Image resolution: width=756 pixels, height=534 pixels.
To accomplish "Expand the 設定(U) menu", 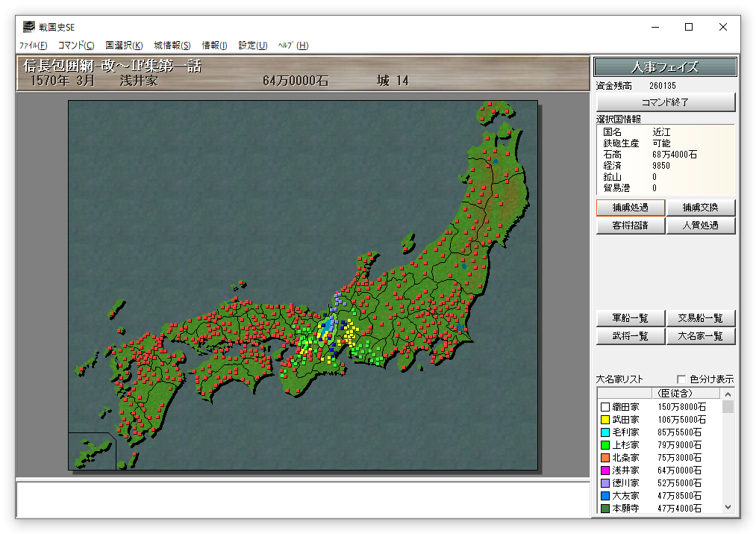I will click(x=252, y=46).
